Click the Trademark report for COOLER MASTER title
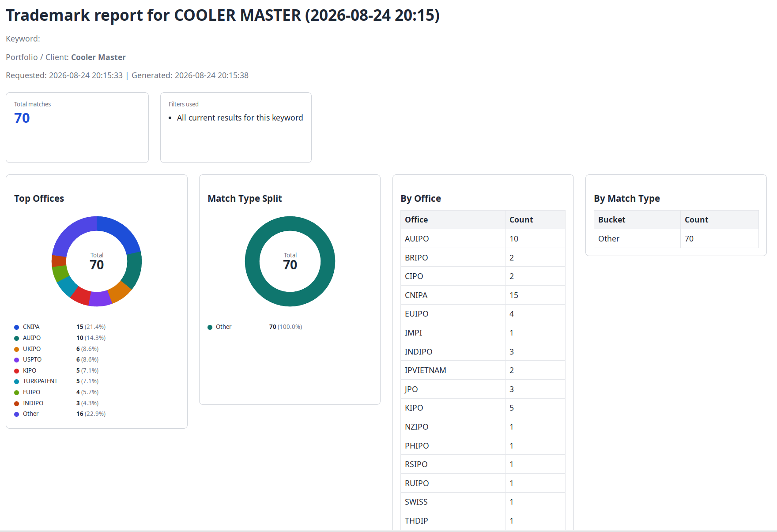The image size is (777, 532). [223, 15]
